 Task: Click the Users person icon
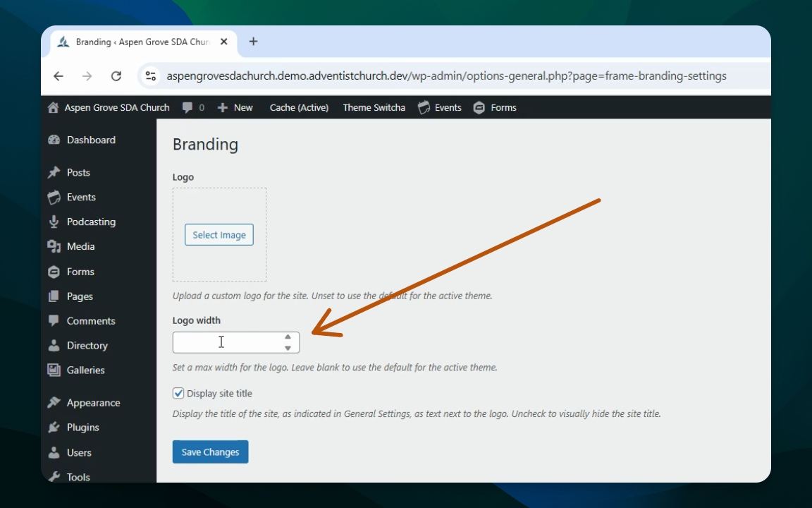[x=54, y=452]
